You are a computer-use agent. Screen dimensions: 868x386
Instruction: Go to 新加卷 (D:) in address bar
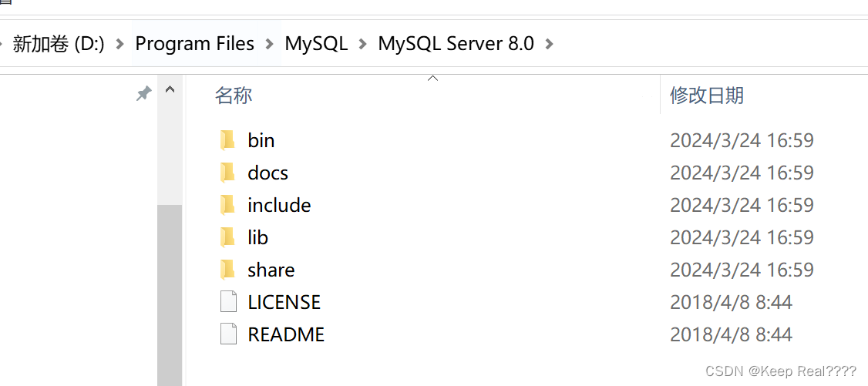tap(59, 44)
